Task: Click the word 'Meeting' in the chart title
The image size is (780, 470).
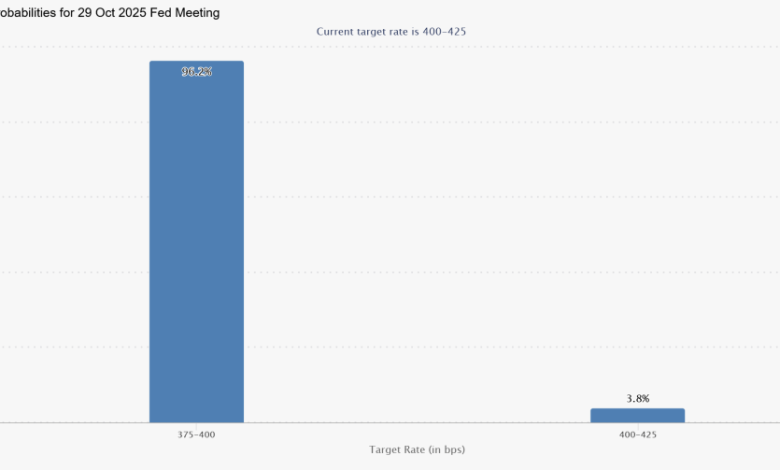Action: (x=199, y=13)
